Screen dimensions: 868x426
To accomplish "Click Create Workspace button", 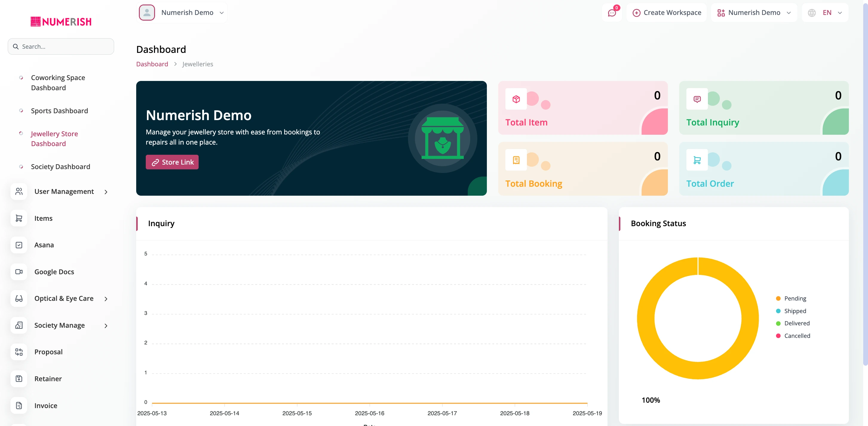I will 666,13.
